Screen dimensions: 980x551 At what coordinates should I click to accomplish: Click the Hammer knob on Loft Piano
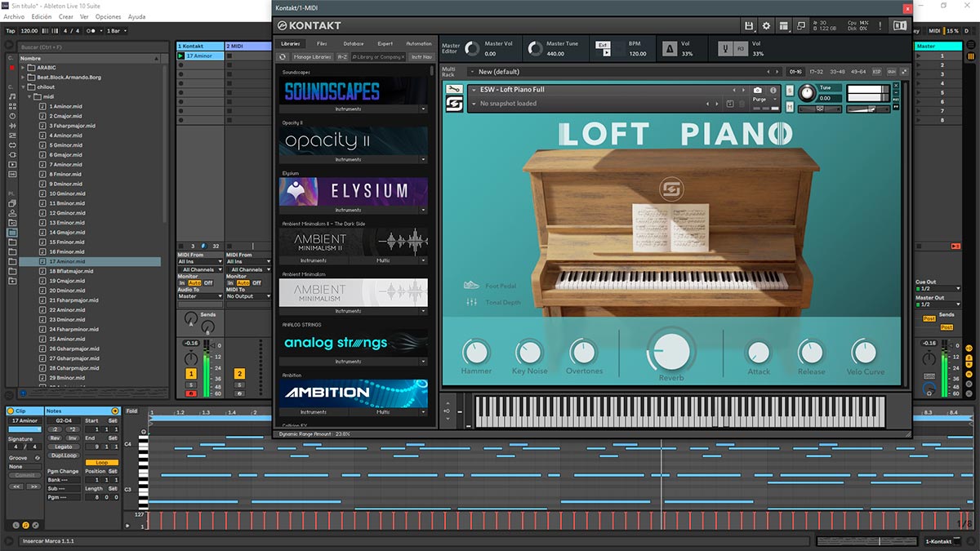click(x=475, y=353)
